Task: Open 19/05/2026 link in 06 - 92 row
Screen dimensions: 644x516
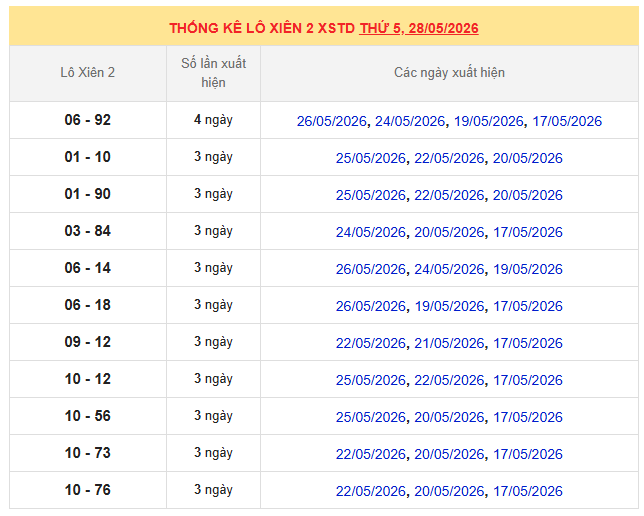Action: coord(489,121)
